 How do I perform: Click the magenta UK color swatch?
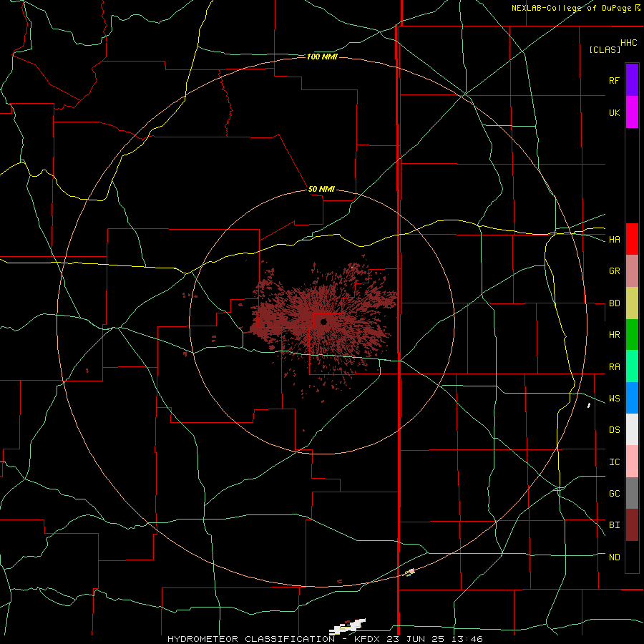click(632, 112)
